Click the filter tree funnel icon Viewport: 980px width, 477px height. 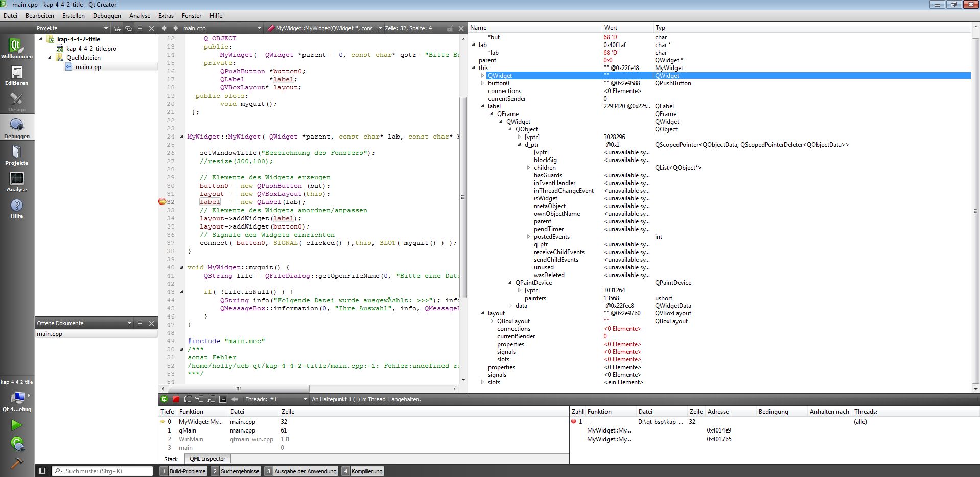pos(117,28)
